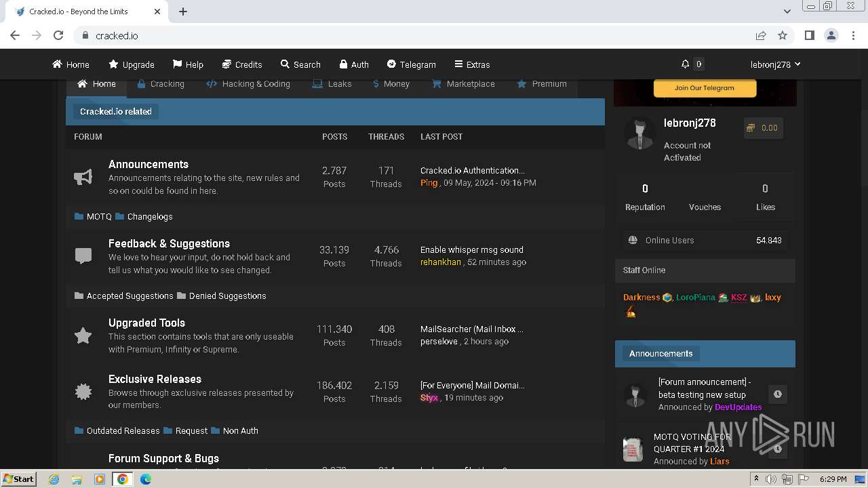
Task: Click the Feedback speech bubble icon
Action: coord(83,256)
